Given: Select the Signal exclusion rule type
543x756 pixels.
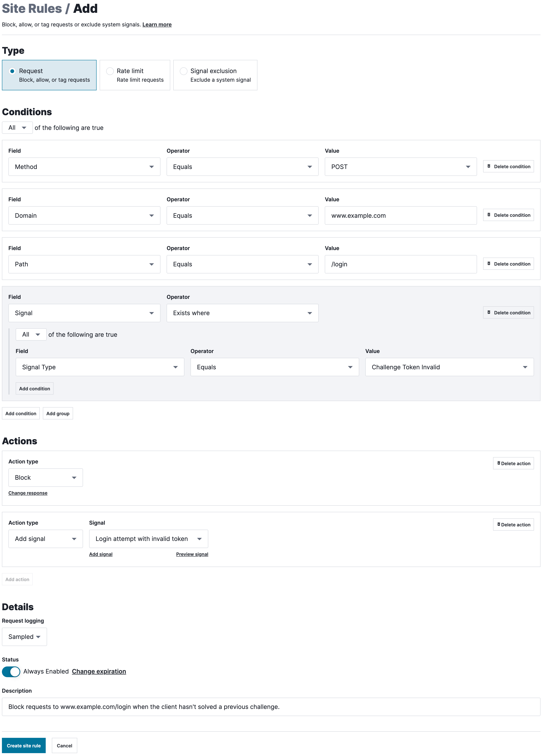Looking at the screenshot, I should 184,71.
